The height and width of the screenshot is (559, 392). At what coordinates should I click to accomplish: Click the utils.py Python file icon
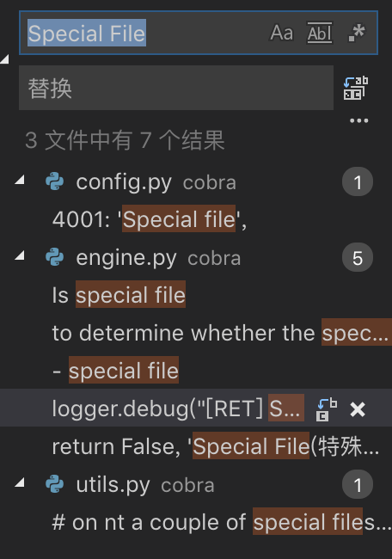pyautogui.click(x=54, y=484)
